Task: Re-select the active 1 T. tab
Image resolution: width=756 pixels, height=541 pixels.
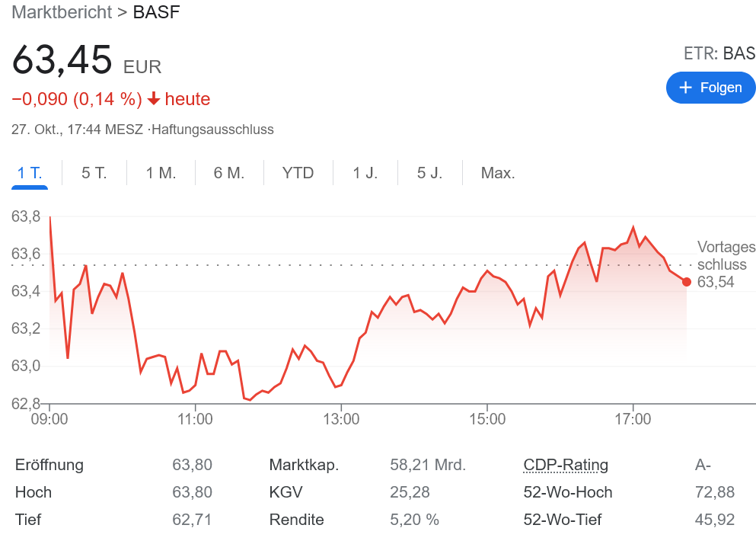Action: coord(29,173)
